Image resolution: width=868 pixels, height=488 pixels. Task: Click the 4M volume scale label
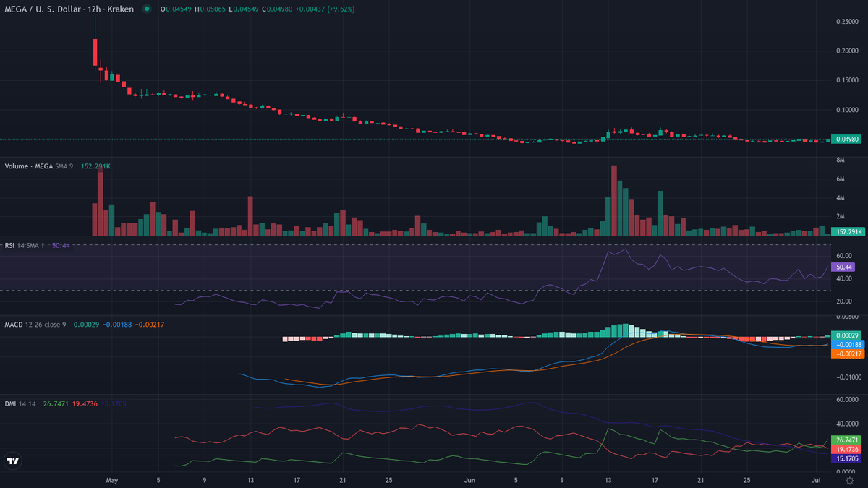click(x=841, y=197)
